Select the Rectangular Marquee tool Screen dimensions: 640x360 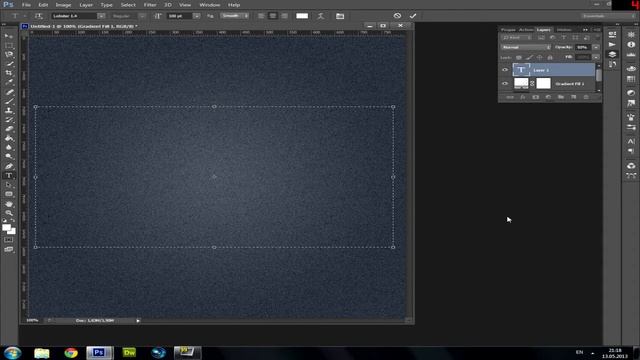(9, 45)
